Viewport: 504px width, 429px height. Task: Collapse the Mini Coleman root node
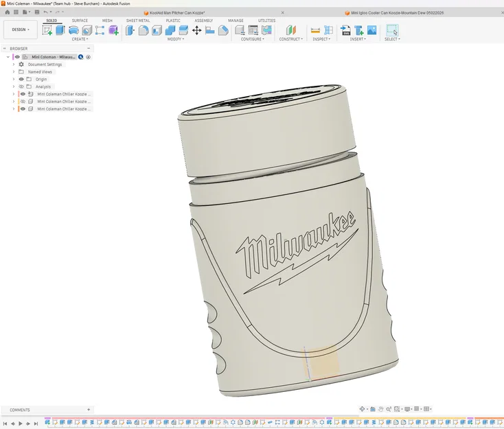pyautogui.click(x=8, y=57)
